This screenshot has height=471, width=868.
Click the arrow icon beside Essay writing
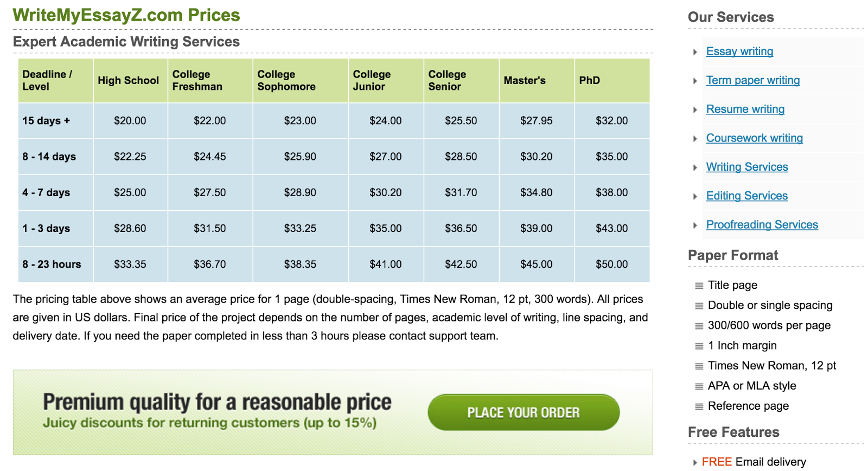695,52
